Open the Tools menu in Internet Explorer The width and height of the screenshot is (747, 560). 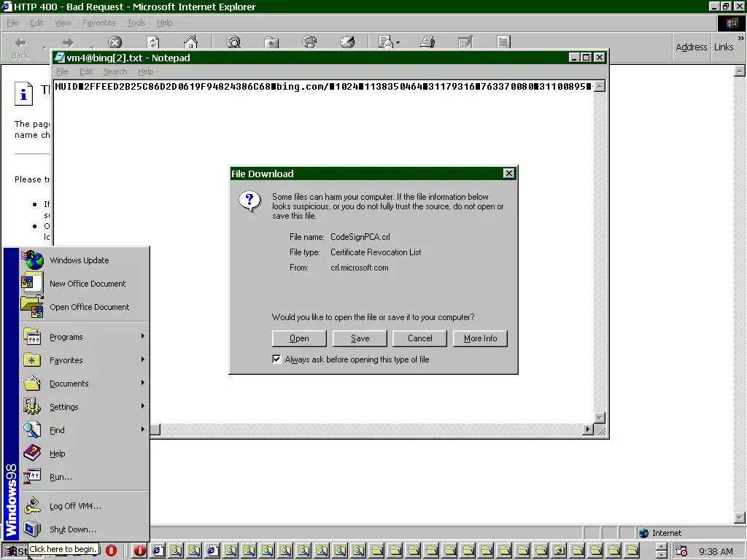tap(136, 23)
